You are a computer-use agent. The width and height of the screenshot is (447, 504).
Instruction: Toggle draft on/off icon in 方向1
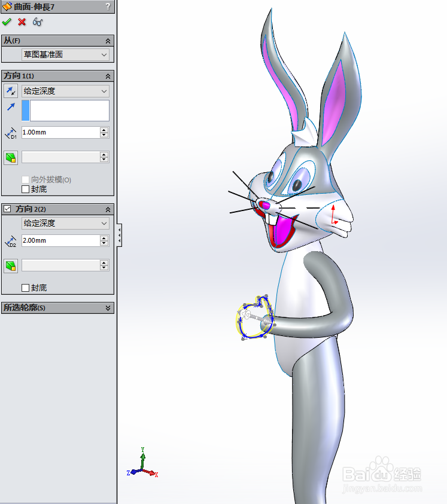point(11,158)
